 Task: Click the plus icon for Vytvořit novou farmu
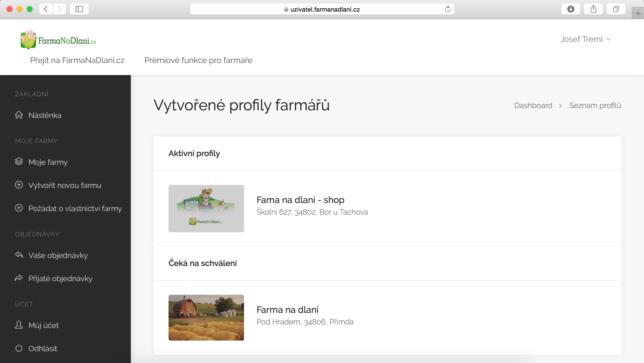[19, 185]
